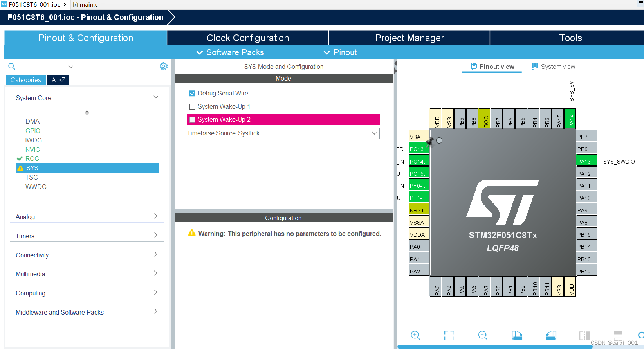Select IWDG in System Core list
Viewport: 644px width, 349px height.
(x=34, y=140)
